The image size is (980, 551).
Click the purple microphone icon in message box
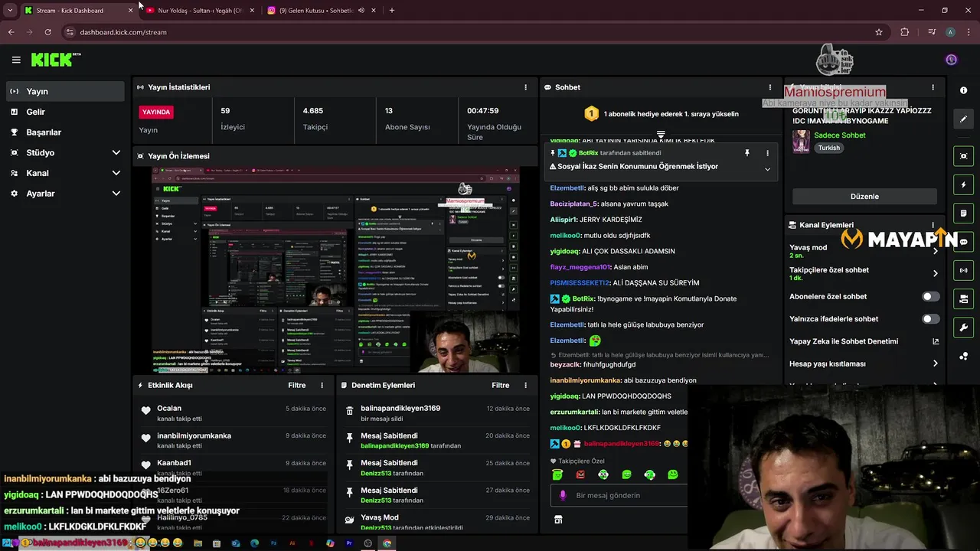563,495
